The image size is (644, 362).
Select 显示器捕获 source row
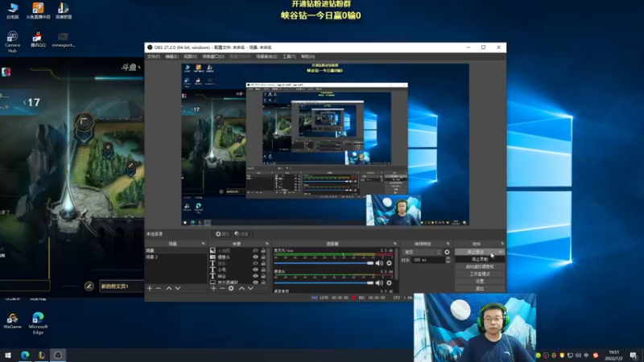pyautogui.click(x=238, y=282)
